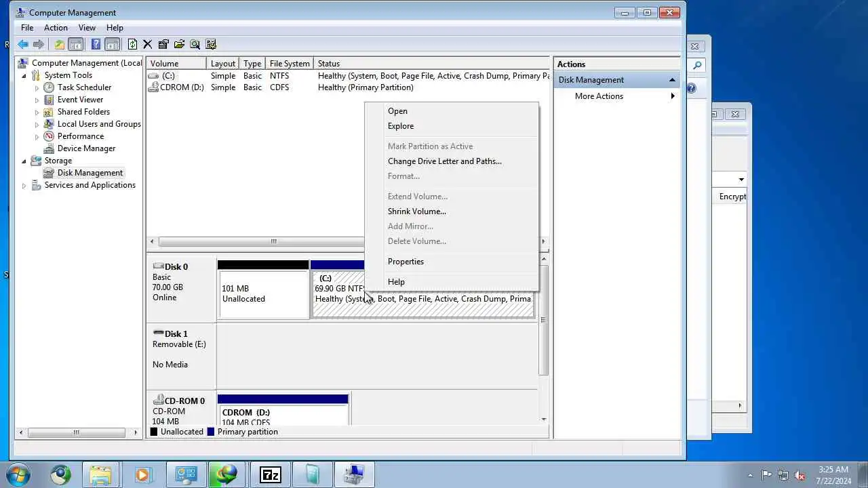This screenshot has width=868, height=488.
Task: Select the Disk Management tree node
Action: click(90, 173)
